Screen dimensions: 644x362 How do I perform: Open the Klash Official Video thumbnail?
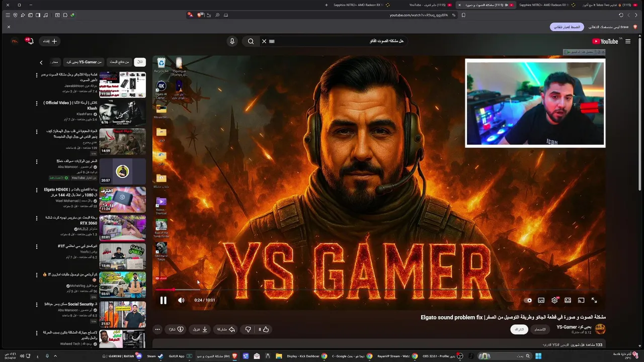click(122, 113)
